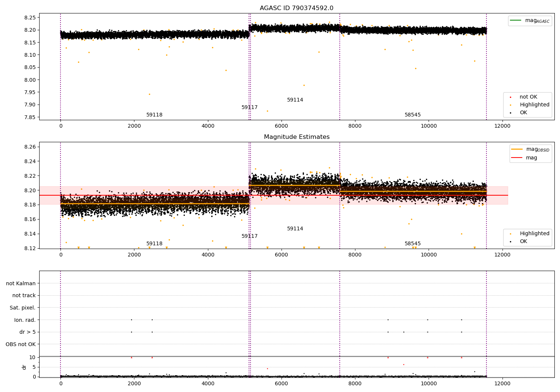Click the lowest orange outlier point in top plot

click(267, 111)
